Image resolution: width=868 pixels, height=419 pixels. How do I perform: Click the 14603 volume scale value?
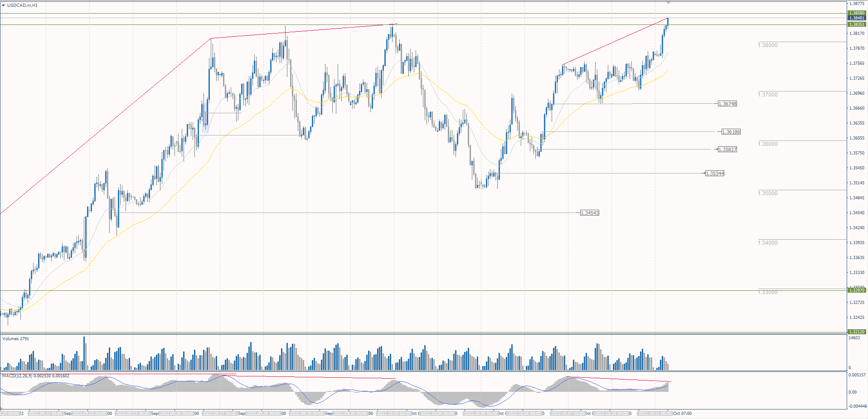point(854,338)
